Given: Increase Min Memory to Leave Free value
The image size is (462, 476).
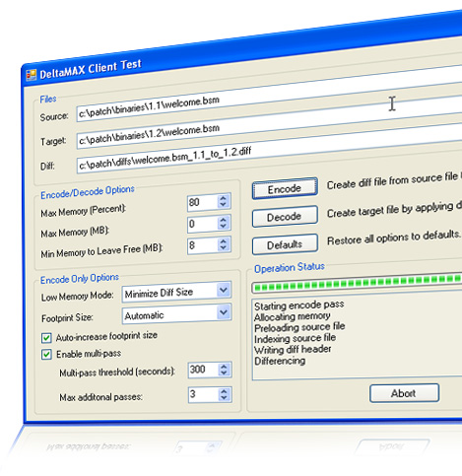Looking at the screenshot, I should 224,241.
